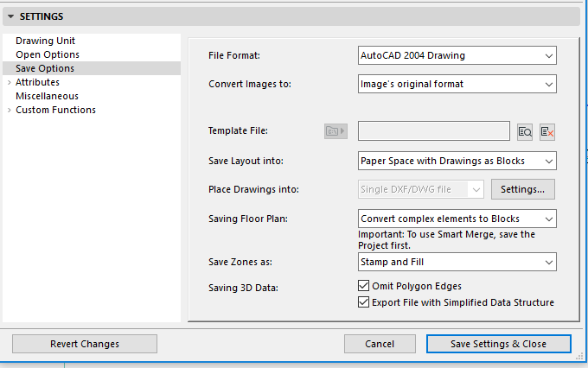Open the File Format dropdown
Screen dimensions: 588x368
457,56
